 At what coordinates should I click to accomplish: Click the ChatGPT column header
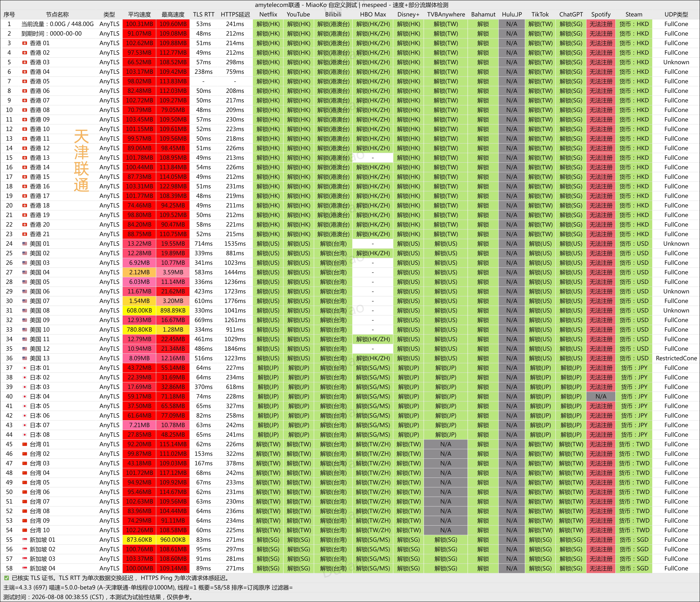pos(571,14)
